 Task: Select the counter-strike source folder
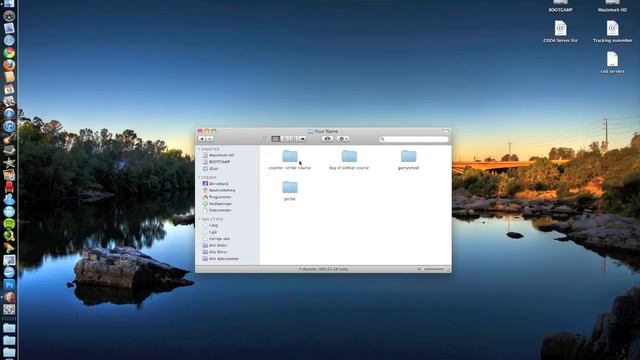click(x=290, y=160)
